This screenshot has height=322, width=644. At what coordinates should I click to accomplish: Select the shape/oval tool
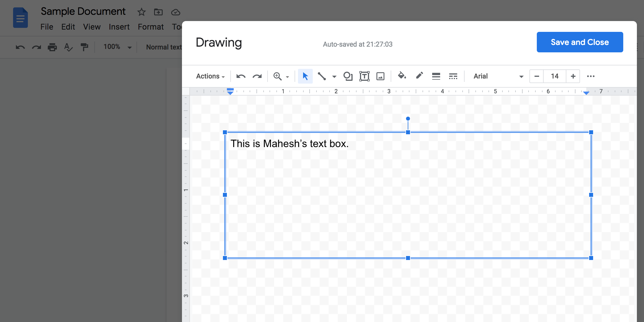coord(348,76)
